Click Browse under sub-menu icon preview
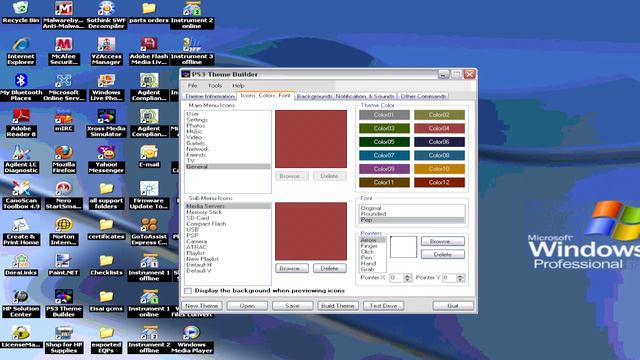Viewport: 640px width, 360px height. (x=291, y=268)
